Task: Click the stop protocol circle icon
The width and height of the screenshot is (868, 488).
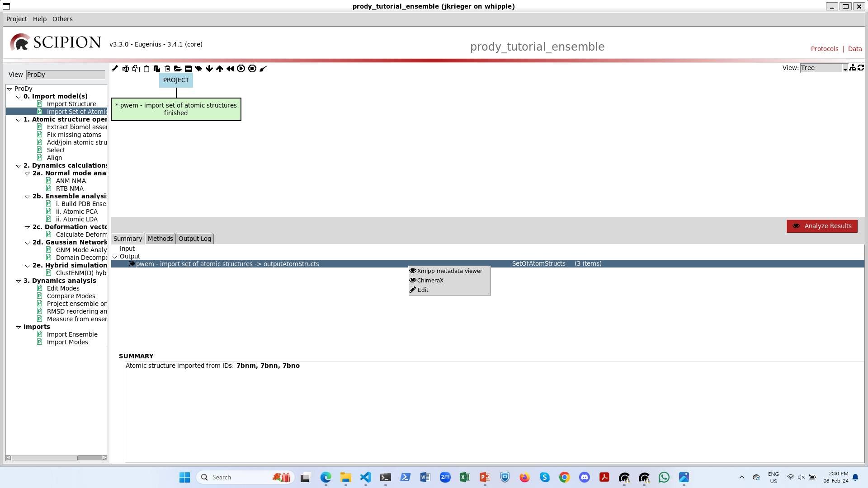Action: 252,69
